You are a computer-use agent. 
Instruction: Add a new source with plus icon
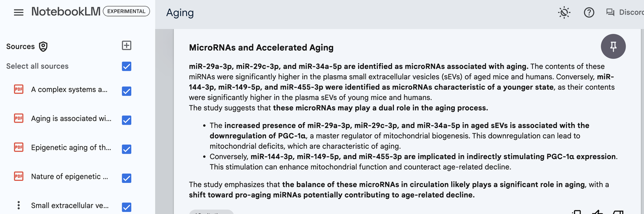coord(127,46)
